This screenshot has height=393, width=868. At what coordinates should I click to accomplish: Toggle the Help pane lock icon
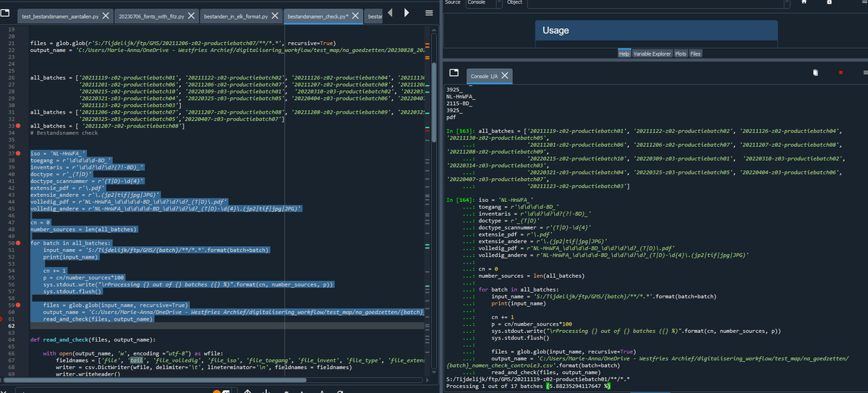(829, 2)
